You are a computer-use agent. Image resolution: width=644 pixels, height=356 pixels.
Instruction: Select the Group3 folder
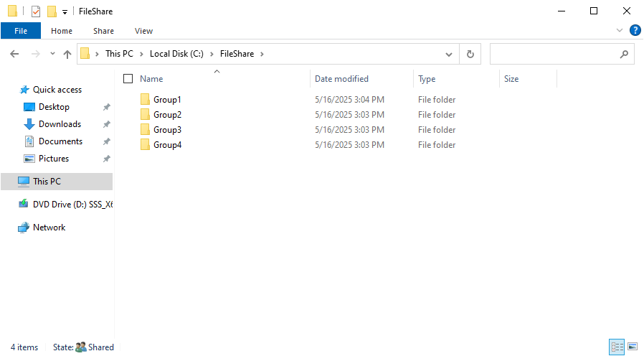coord(168,130)
